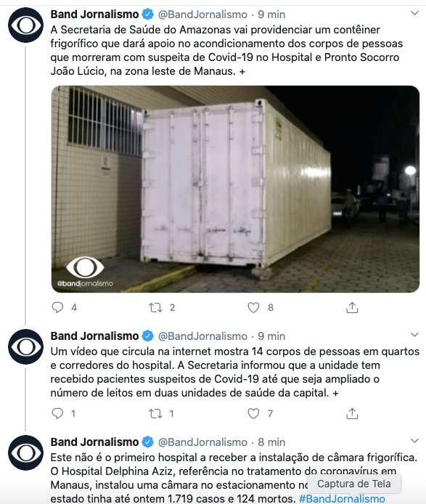426x504 pixels.
Task: Open the #BandJornalismo hashtag
Action: (342, 498)
